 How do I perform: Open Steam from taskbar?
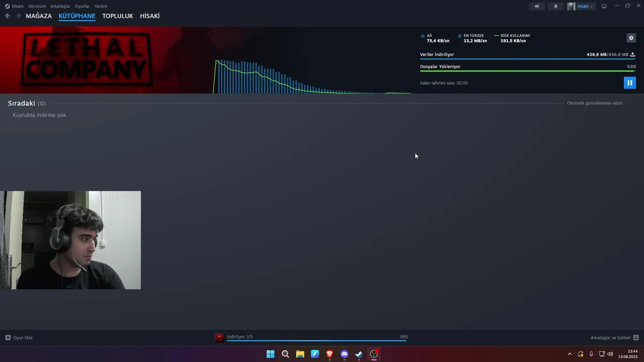click(359, 354)
